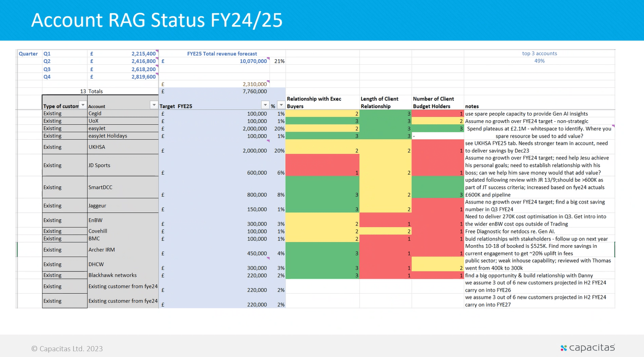Select the 10,070,000 total forecast cell
Image resolution: width=644 pixels, height=357 pixels.
point(215,61)
